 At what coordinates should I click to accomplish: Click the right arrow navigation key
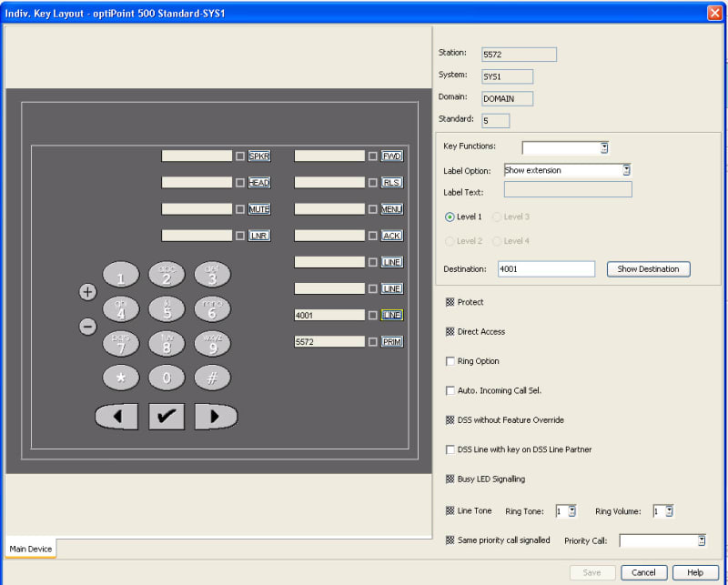[x=216, y=416]
